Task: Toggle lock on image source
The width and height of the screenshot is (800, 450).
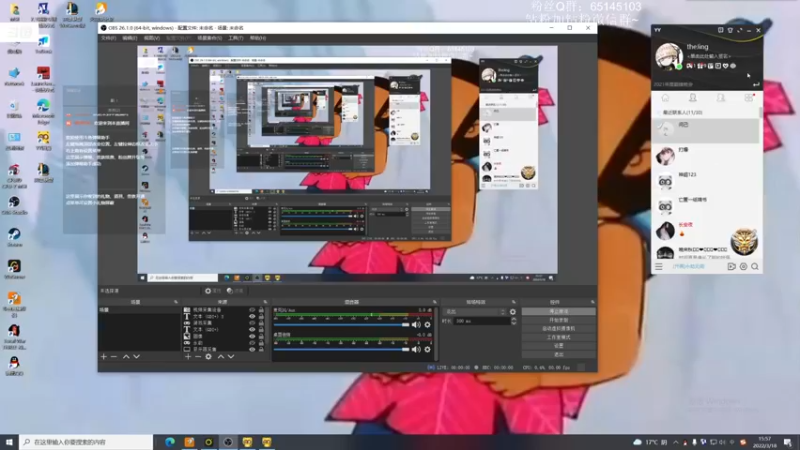Action: 261,336
